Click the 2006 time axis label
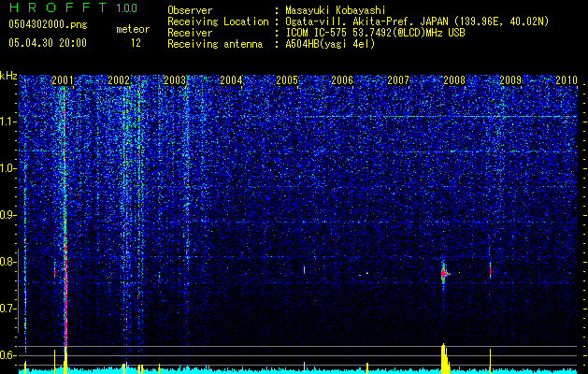 pos(342,79)
